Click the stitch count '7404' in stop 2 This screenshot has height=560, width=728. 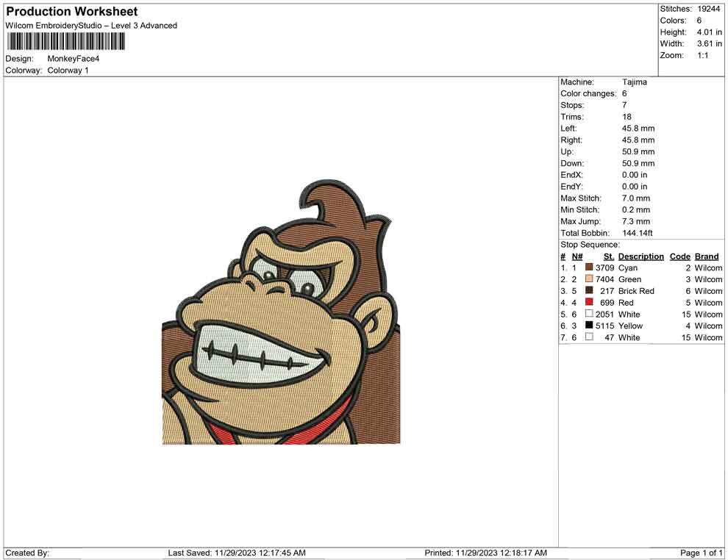(605, 279)
